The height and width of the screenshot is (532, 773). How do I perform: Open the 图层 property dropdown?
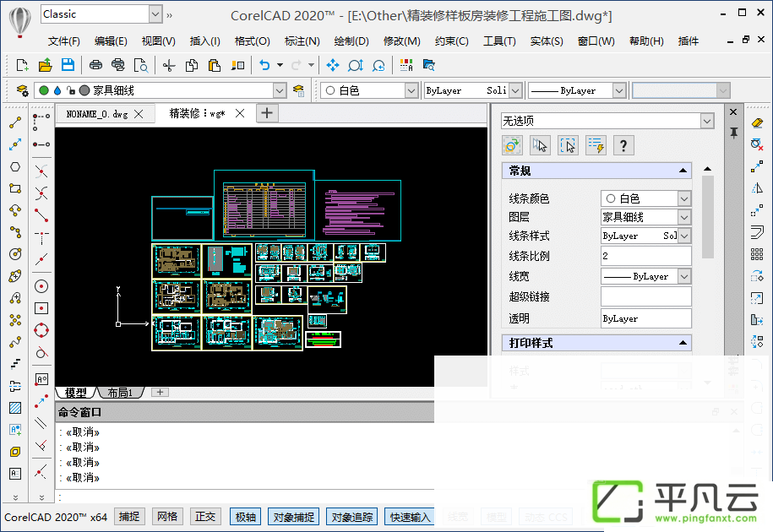pos(683,217)
